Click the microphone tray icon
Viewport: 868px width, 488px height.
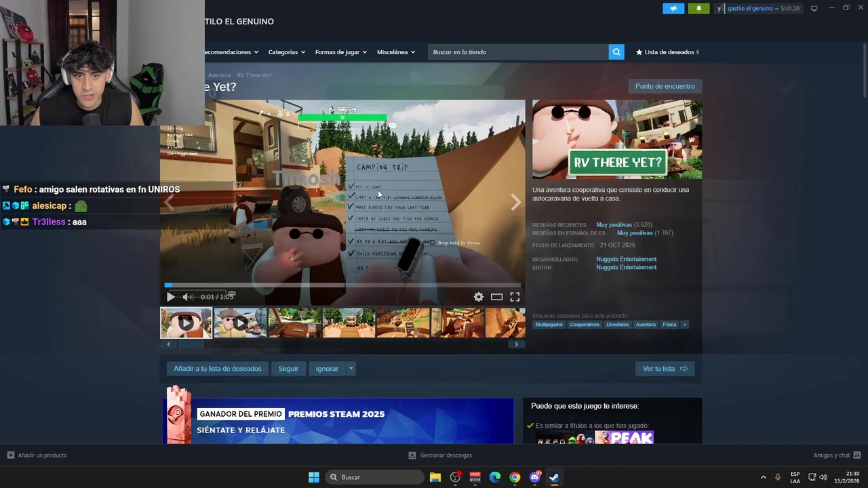[x=778, y=477]
